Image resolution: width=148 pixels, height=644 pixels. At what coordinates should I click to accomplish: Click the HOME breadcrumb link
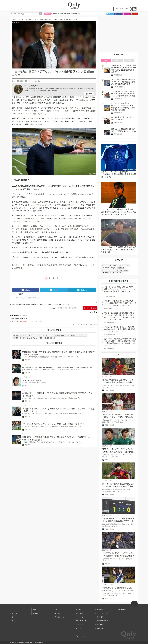14,20
